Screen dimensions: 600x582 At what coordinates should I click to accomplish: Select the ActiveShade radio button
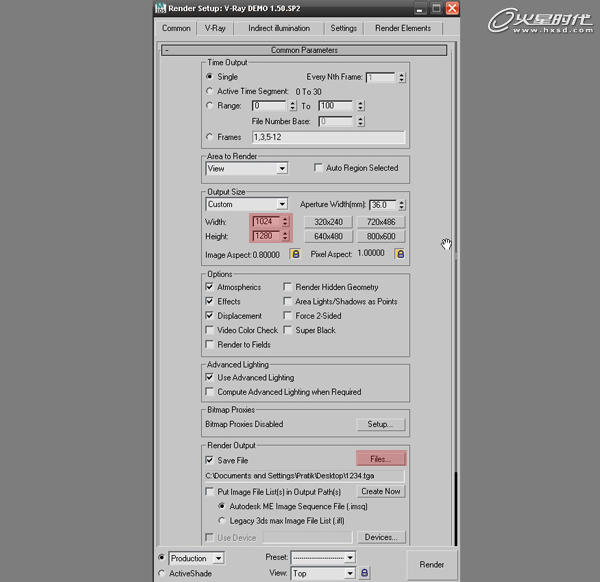click(x=161, y=573)
